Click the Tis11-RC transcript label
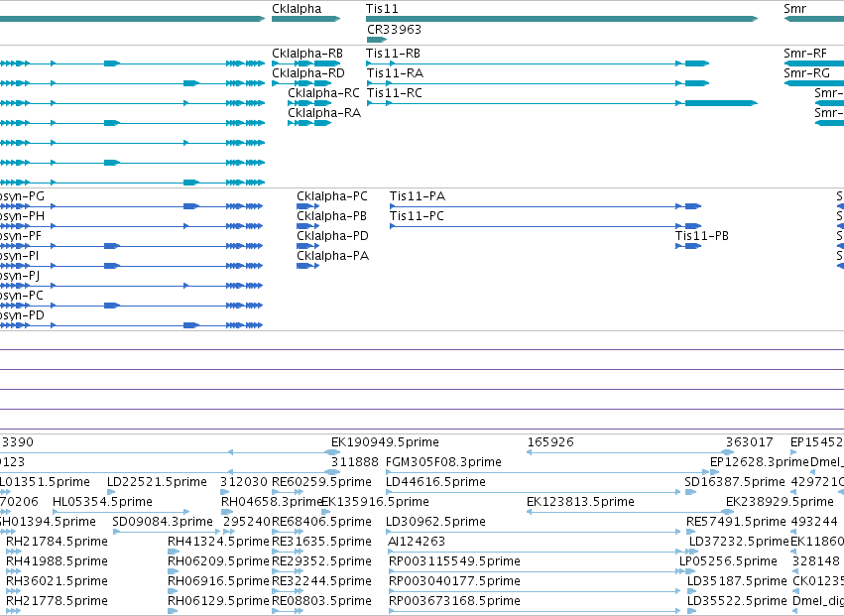Screen dimensions: 844x616 tap(395, 93)
